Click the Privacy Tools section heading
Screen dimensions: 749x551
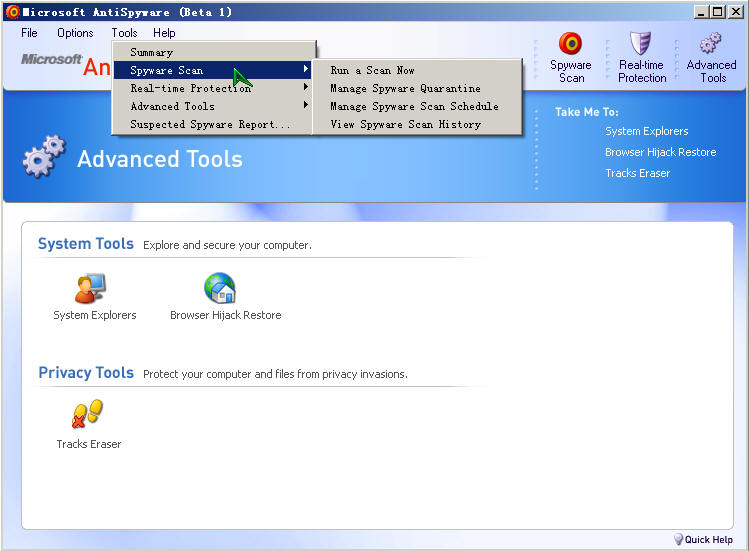[86, 373]
